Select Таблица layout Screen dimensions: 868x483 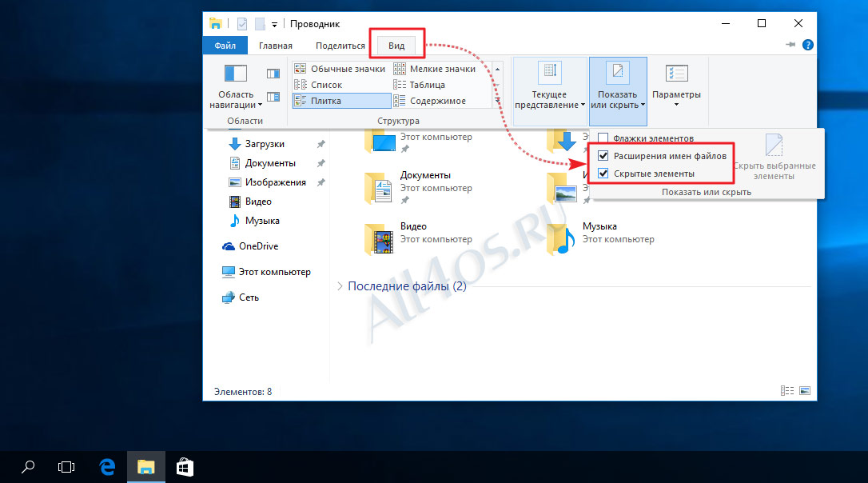420,85
